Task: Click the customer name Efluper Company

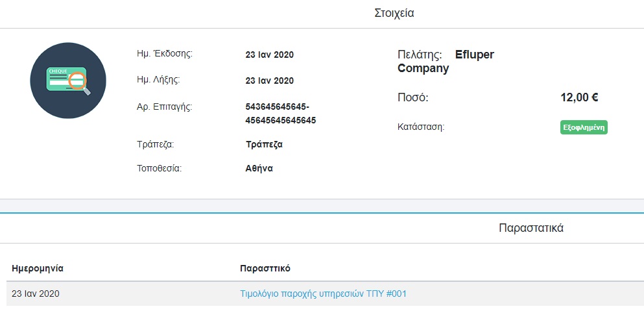Action: [x=446, y=61]
